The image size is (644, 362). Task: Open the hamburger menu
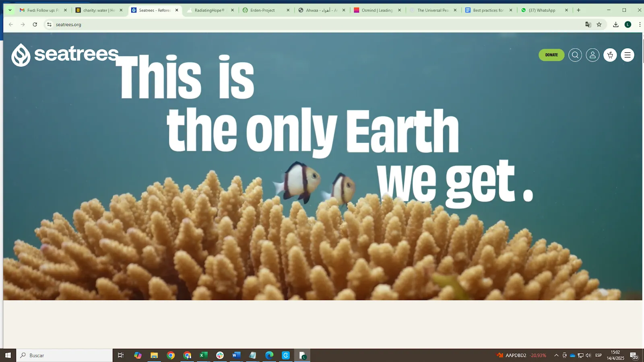coord(627,55)
